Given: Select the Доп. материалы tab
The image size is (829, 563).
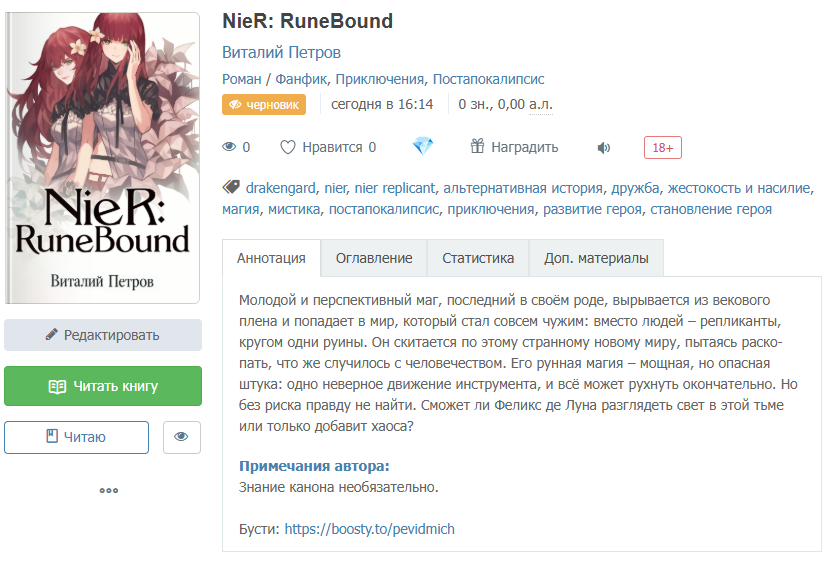Looking at the screenshot, I should click(x=596, y=258).
